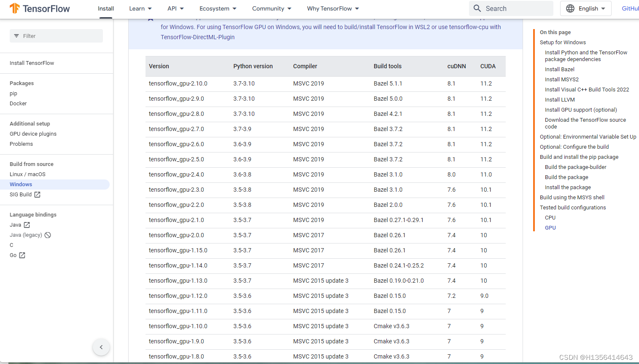
Task: Click the tensorflow_gpu-2.4.0 cell
Action: click(176, 175)
